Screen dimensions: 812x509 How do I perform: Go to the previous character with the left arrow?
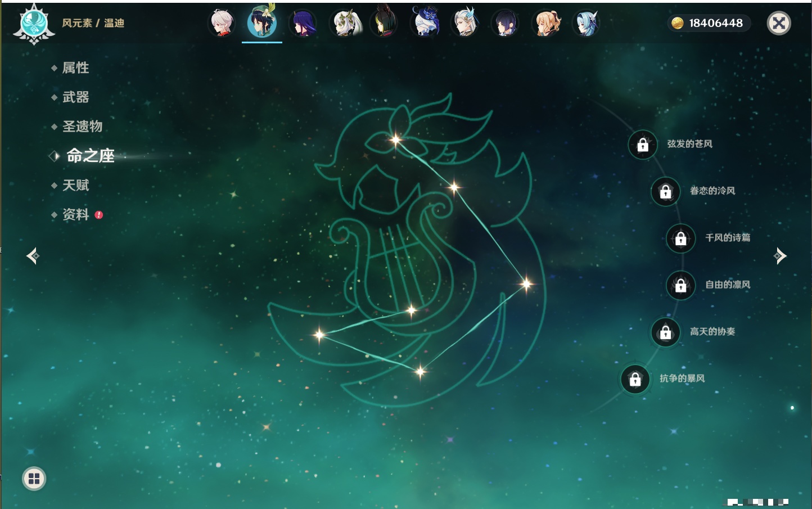33,256
